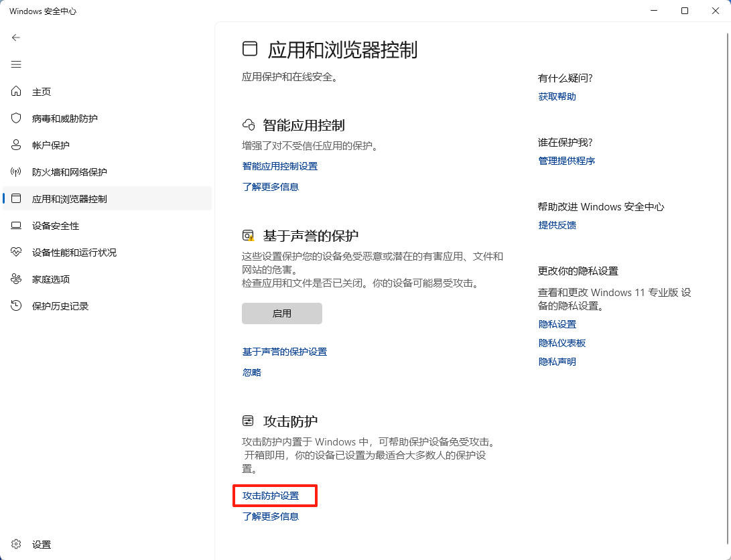Open 隐私仪表板
Screen dimensions: 731x560
[x=561, y=342]
